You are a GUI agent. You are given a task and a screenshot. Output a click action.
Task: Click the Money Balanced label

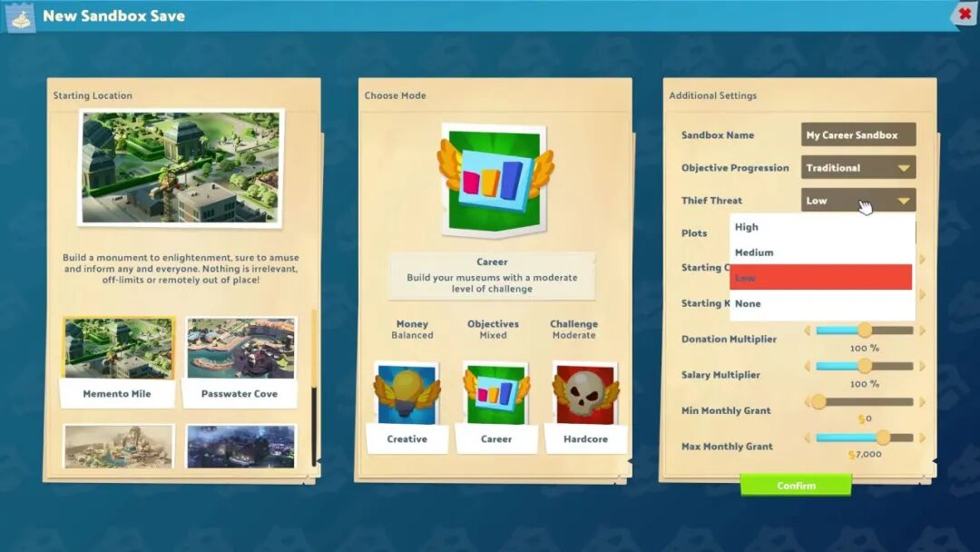(412, 330)
